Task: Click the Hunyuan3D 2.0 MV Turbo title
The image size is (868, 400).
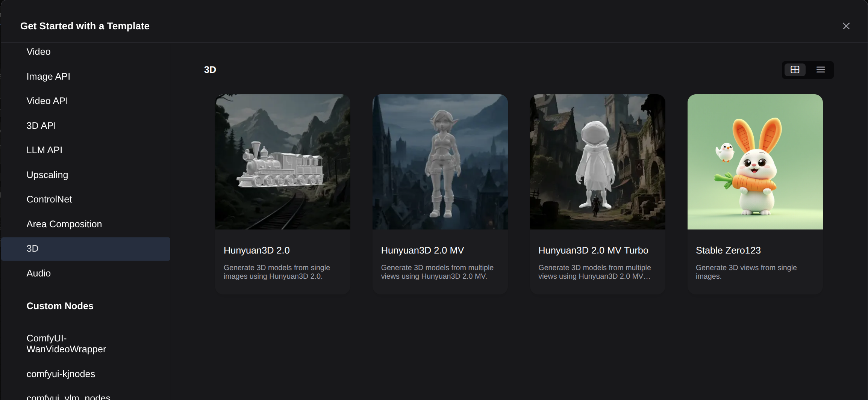Action: click(593, 251)
